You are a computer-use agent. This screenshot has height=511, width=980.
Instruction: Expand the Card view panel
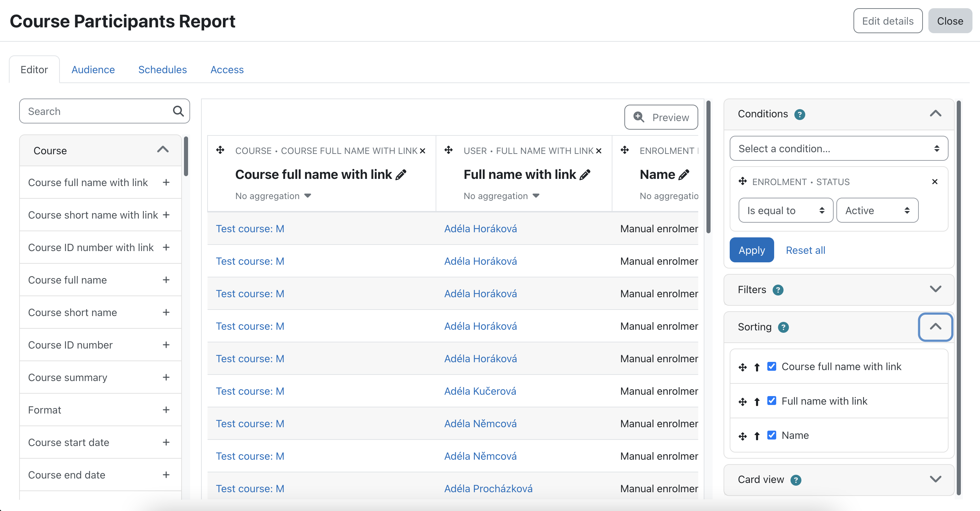point(936,479)
